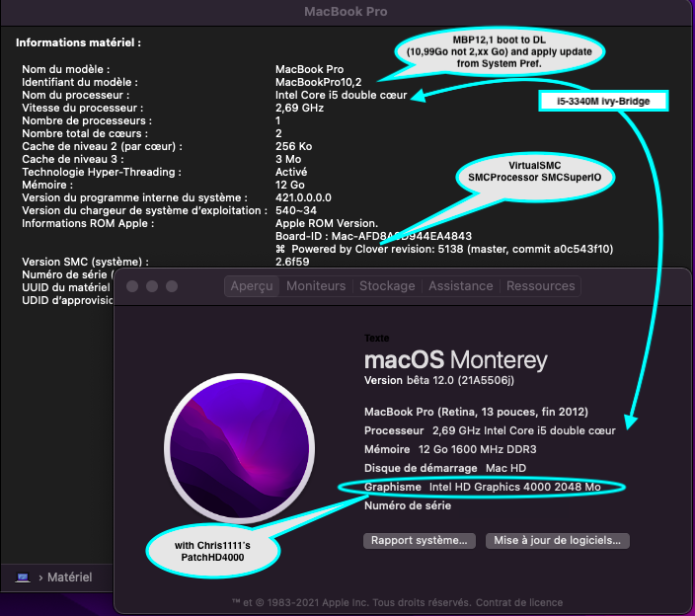Click the macOS Monterey logo image
This screenshot has width=695, height=616.
(x=240, y=448)
